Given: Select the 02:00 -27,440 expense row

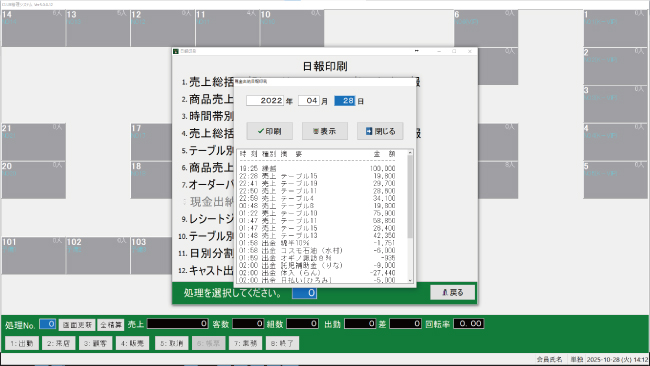Looking at the screenshot, I should (x=317, y=273).
